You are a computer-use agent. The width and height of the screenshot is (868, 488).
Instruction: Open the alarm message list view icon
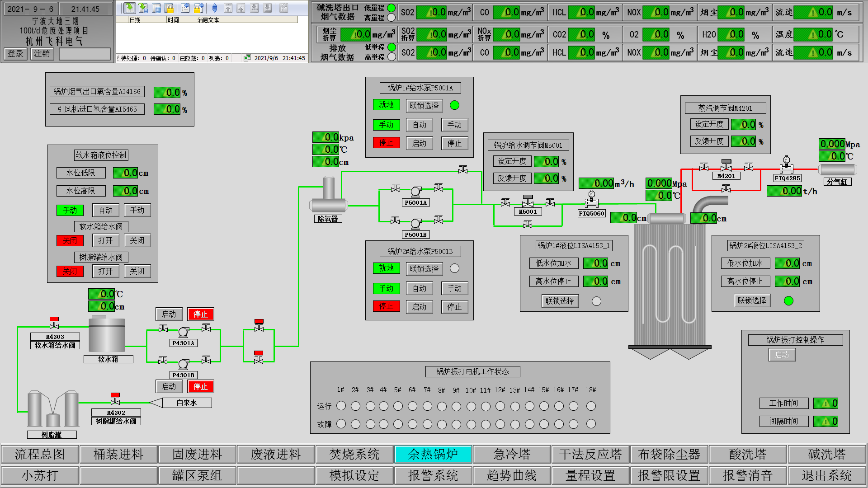[130, 8]
